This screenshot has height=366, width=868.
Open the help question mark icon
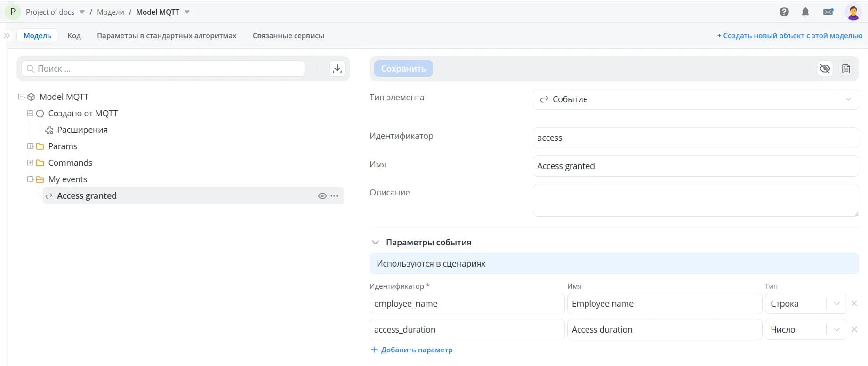[x=784, y=12]
